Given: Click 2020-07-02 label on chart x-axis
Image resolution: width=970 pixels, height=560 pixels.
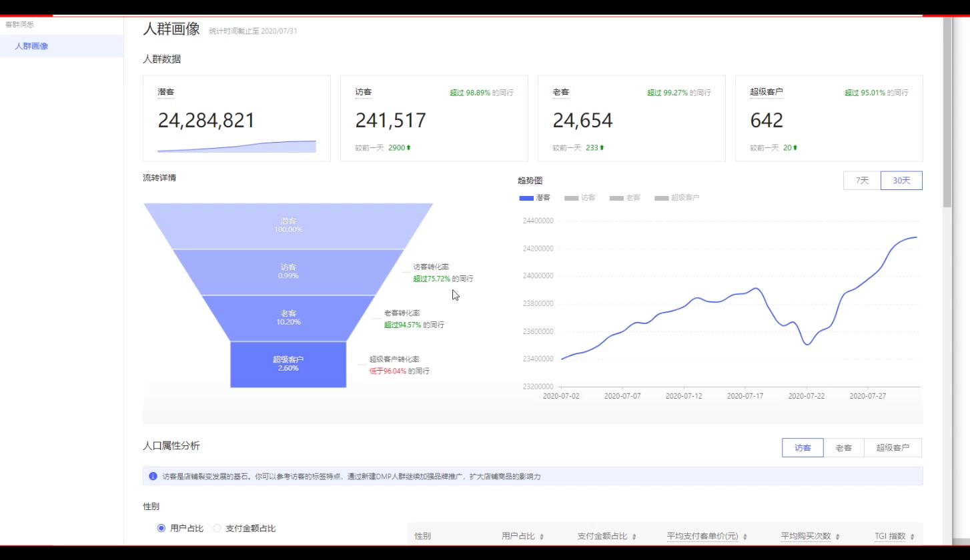Looking at the screenshot, I should pos(561,396).
